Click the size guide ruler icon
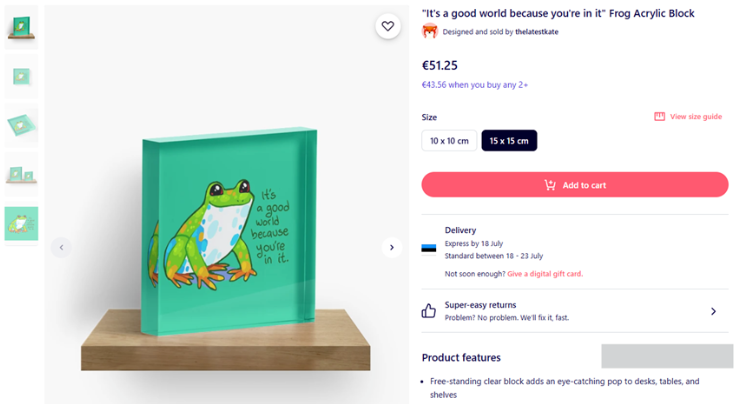This screenshot has width=743, height=404. 660,117
